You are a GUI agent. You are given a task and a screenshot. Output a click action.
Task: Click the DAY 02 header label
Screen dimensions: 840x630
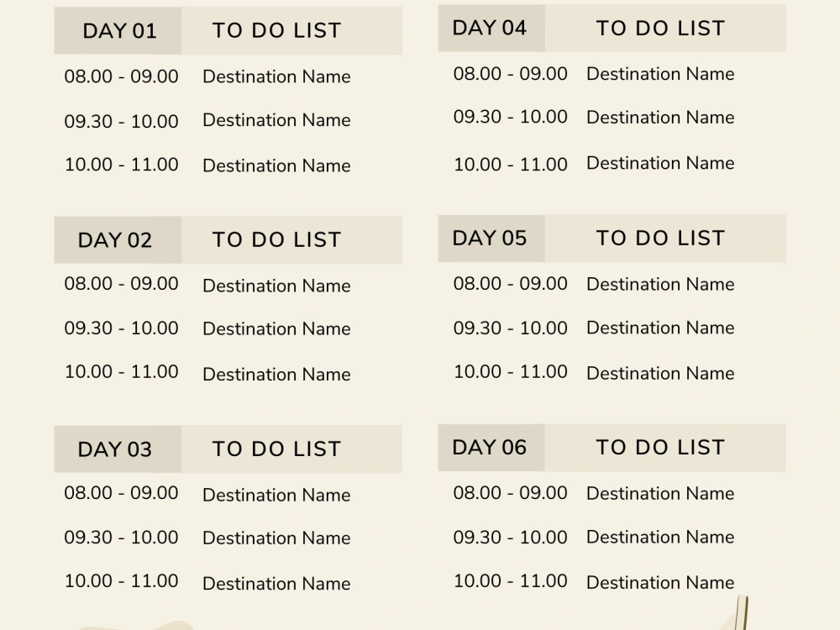coord(115,240)
